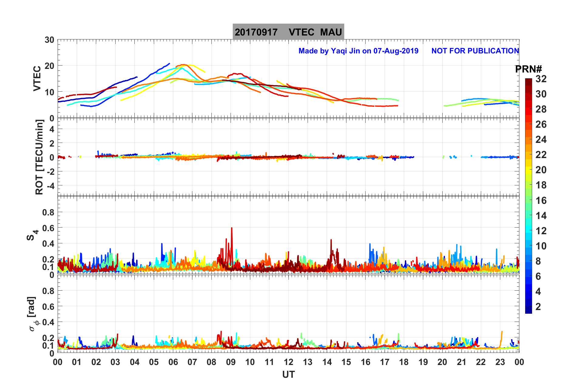Screen dimensions: 577x392
Task: Click the 'PRN#' colorbar title
Action: (x=528, y=69)
